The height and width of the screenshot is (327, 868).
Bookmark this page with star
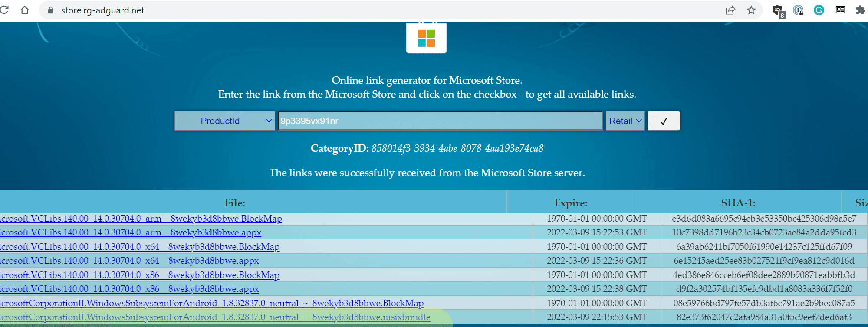751,10
